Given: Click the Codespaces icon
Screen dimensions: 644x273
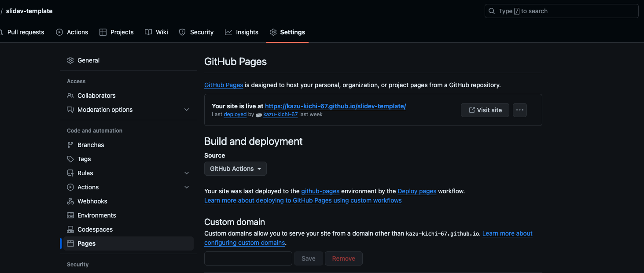Looking at the screenshot, I should (70, 229).
